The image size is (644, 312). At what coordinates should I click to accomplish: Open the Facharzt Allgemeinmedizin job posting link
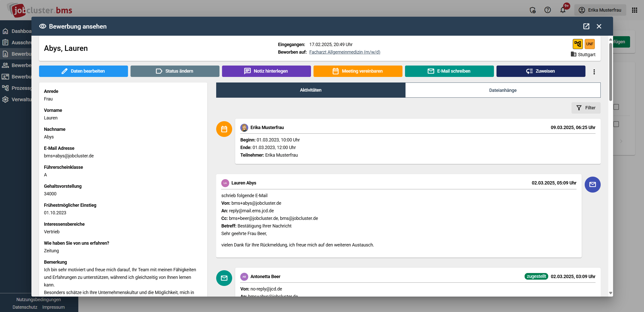[x=345, y=52]
